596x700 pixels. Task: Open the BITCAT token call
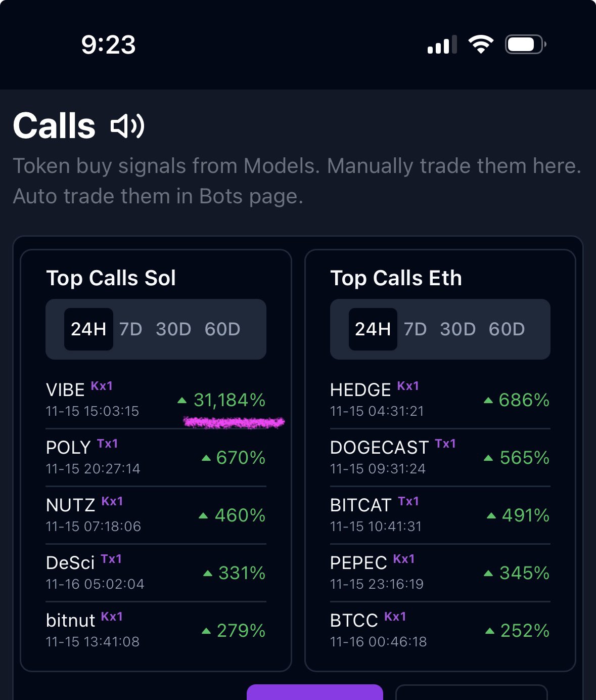pos(440,515)
